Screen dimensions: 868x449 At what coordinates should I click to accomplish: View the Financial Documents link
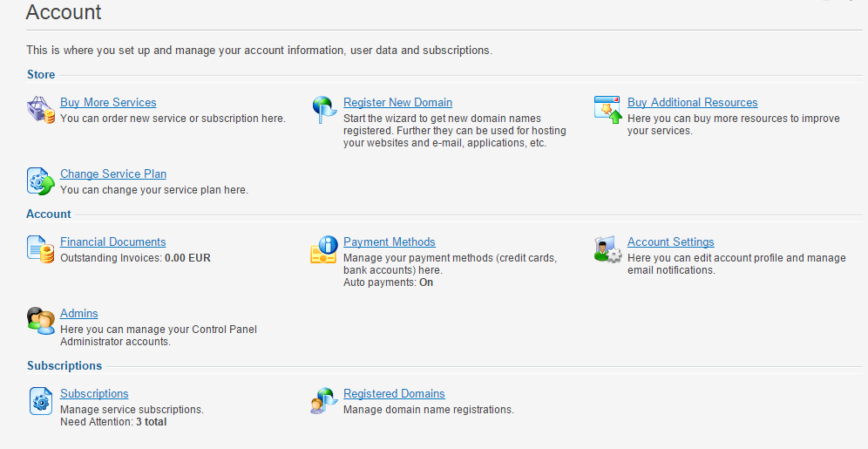[113, 242]
